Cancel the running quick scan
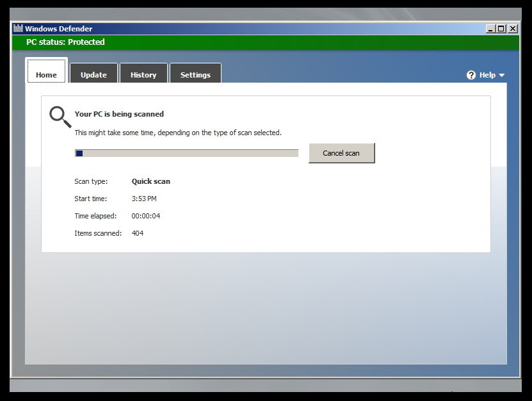Image resolution: width=532 pixels, height=401 pixels. (x=341, y=152)
